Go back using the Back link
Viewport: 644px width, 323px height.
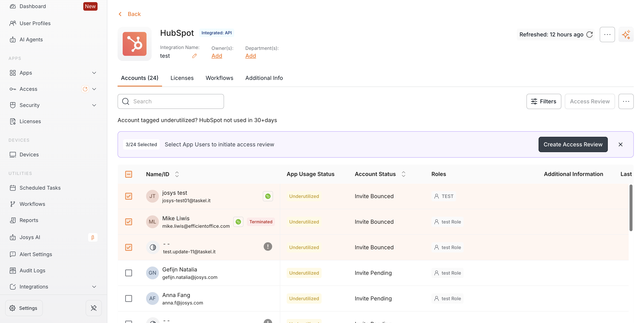129,14
